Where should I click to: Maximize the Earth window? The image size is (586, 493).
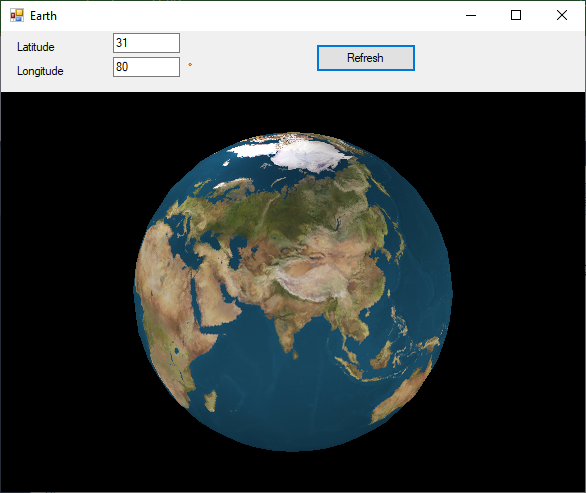516,15
